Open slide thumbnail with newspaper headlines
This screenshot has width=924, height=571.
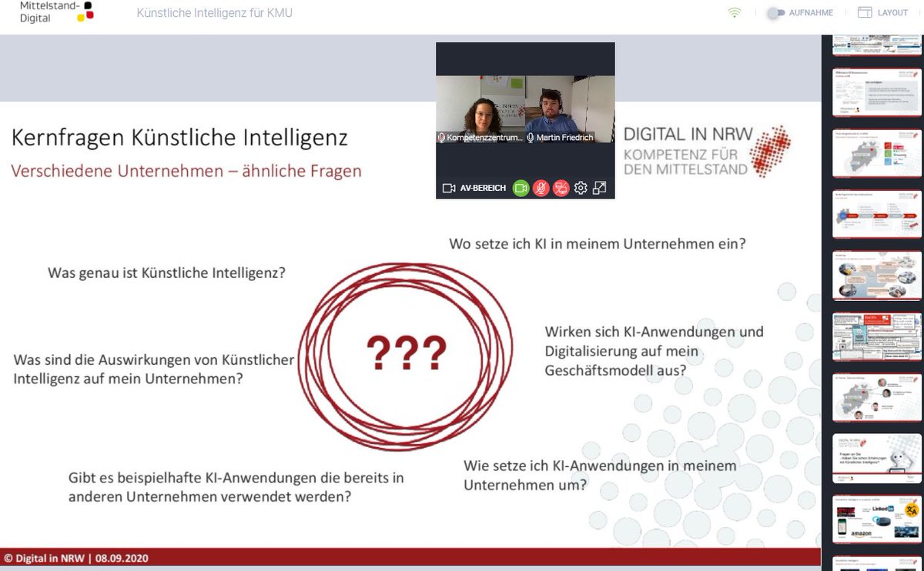click(877, 336)
